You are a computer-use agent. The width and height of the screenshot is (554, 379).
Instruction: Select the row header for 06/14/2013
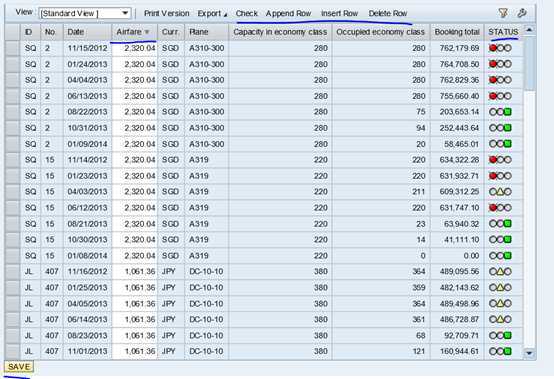click(12, 319)
